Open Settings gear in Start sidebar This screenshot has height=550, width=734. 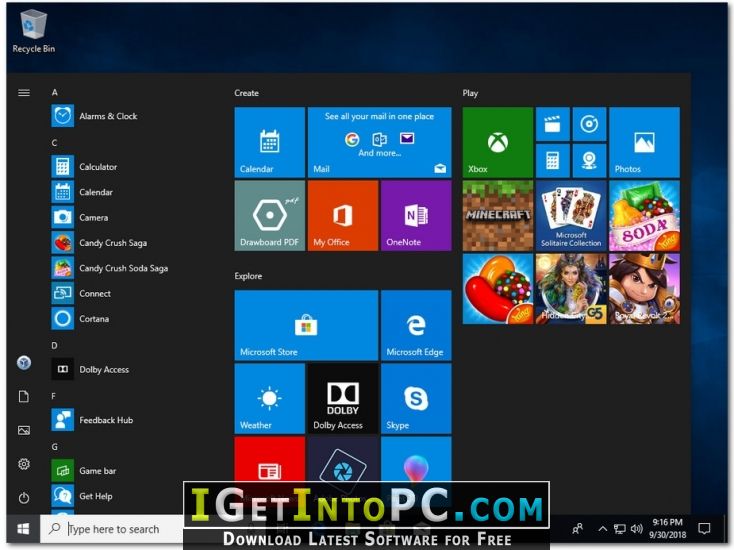pos(24,464)
